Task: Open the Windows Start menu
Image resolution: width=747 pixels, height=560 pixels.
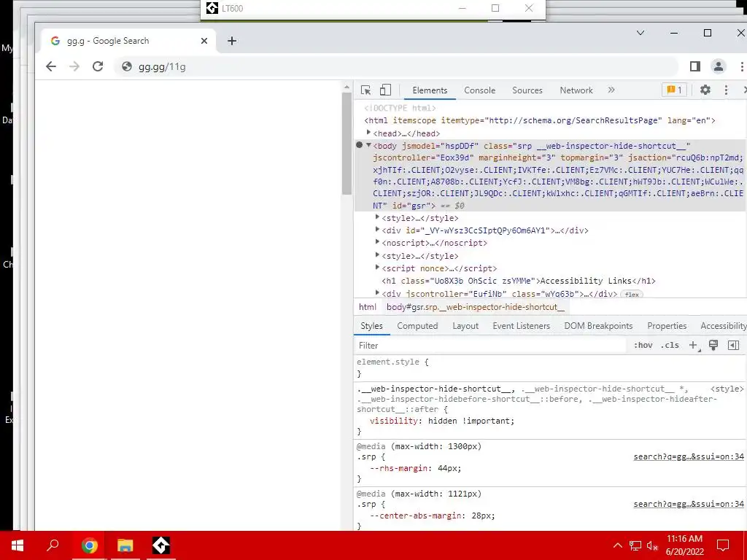Action: [x=18, y=545]
